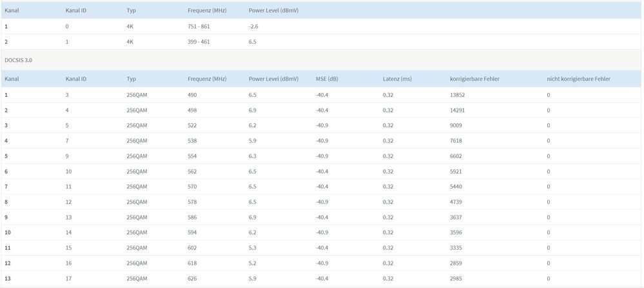Click the frequency value '562'
Viewport: 644px width, 288px height.
tap(192, 171)
